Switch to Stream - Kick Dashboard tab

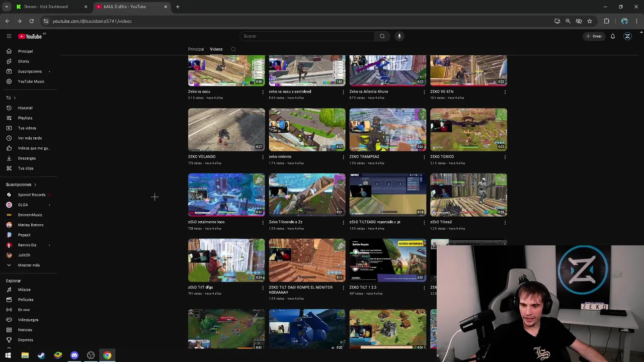tap(50, 7)
